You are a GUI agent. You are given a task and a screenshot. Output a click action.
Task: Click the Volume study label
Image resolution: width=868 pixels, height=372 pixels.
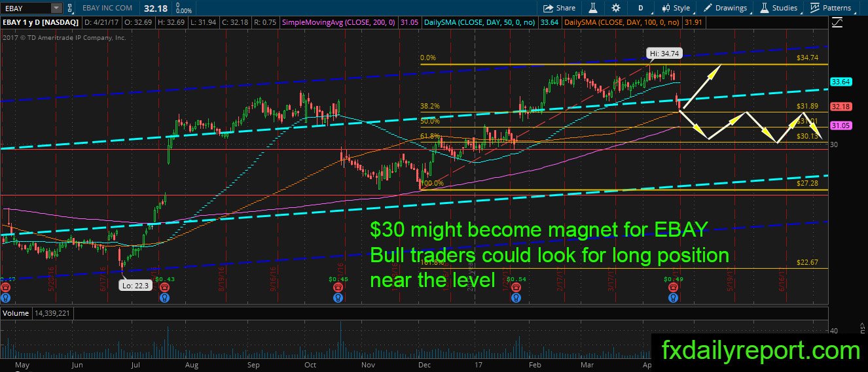tap(16, 313)
